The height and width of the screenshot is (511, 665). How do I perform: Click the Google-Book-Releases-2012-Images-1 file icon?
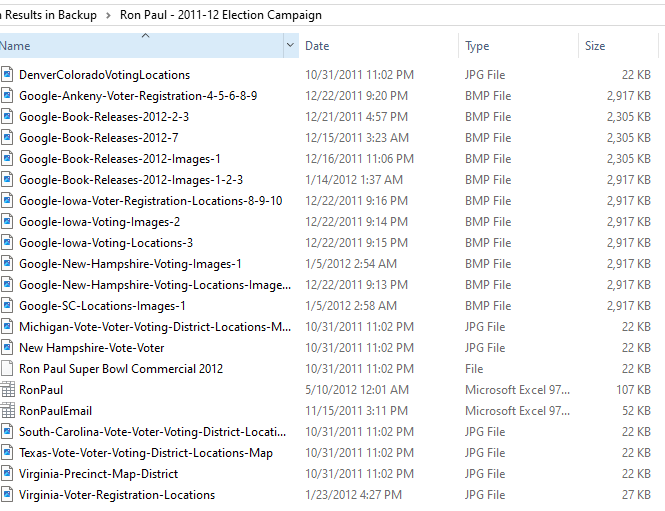coord(6,159)
